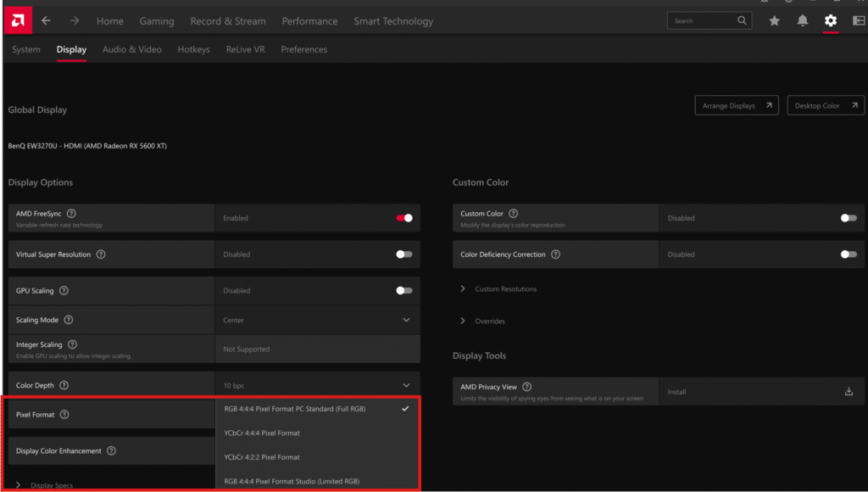Click the BenQ EW3270U display label
Screen dimensions: 868x492
(x=87, y=146)
